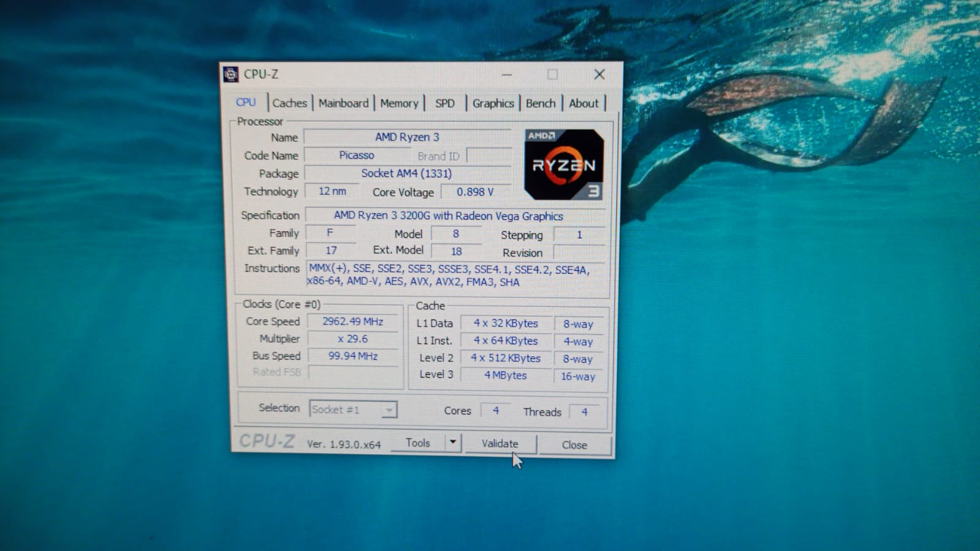Click the Instructions list text

pos(449,276)
